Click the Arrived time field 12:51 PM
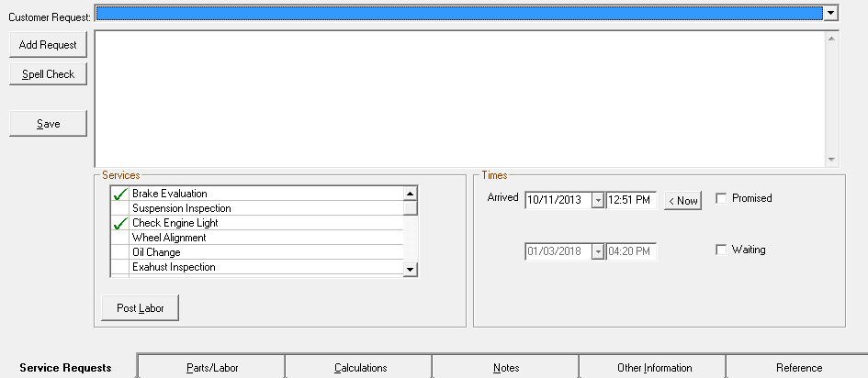 pyautogui.click(x=631, y=200)
